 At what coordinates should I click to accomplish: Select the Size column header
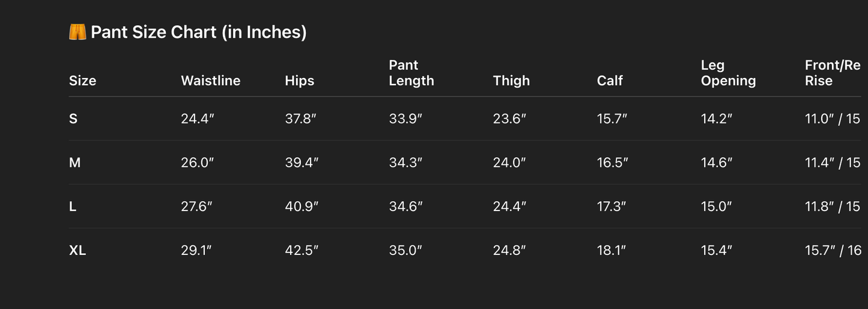click(82, 80)
